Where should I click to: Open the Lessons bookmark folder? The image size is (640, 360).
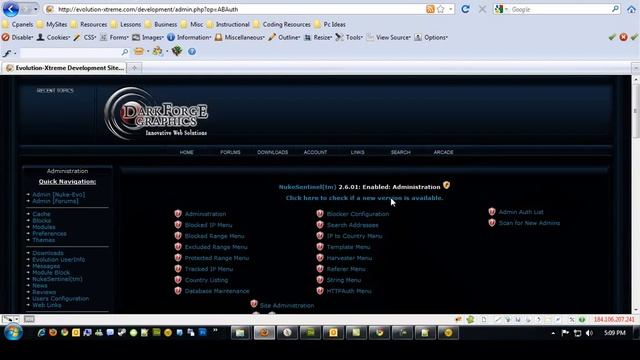[126, 24]
